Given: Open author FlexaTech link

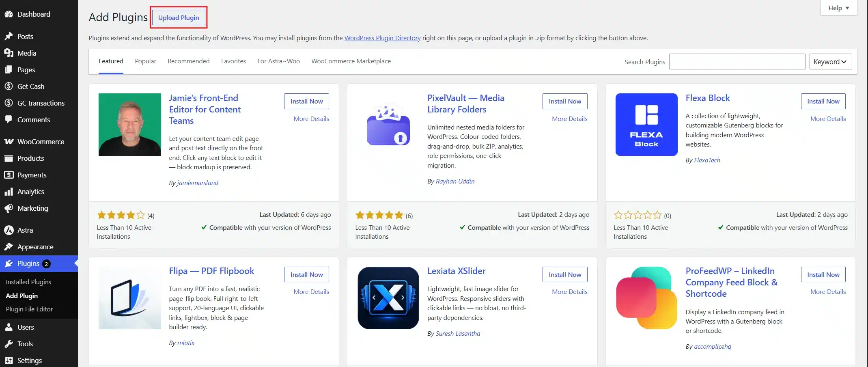Looking at the screenshot, I should click(707, 160).
